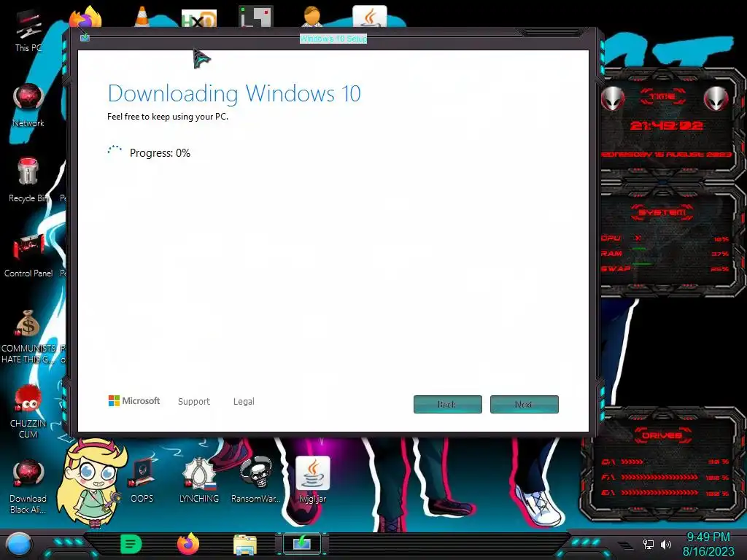747x560 pixels.
Task: Open the taskbar clock showing 9:49 PM
Action: (x=708, y=544)
